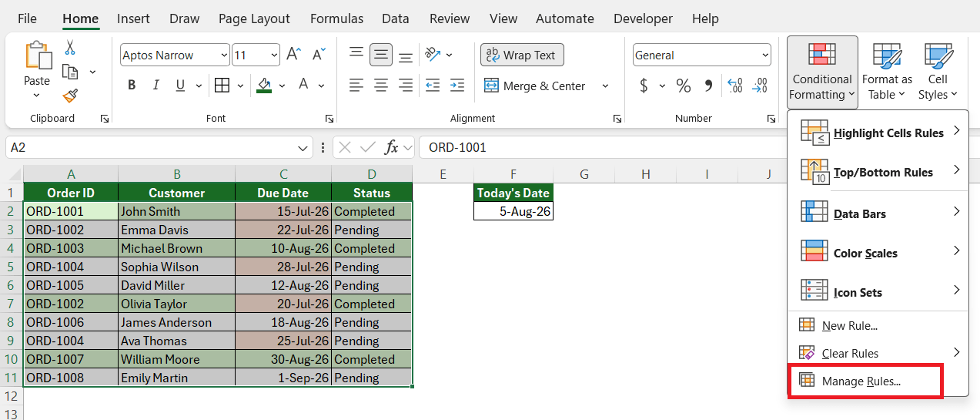Open Color Scales submenu
The height and width of the screenshot is (420, 980).
coord(878,253)
